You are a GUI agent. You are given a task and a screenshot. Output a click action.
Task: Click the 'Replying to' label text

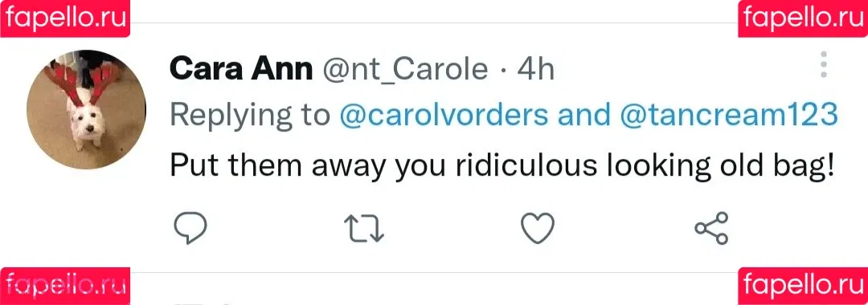point(250,116)
